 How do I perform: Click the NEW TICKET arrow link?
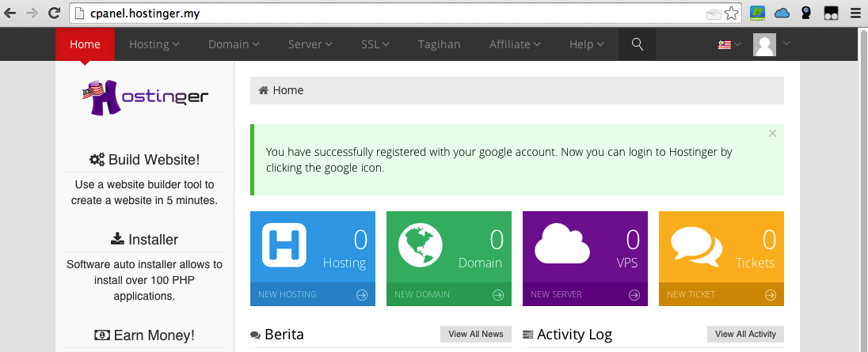click(770, 294)
